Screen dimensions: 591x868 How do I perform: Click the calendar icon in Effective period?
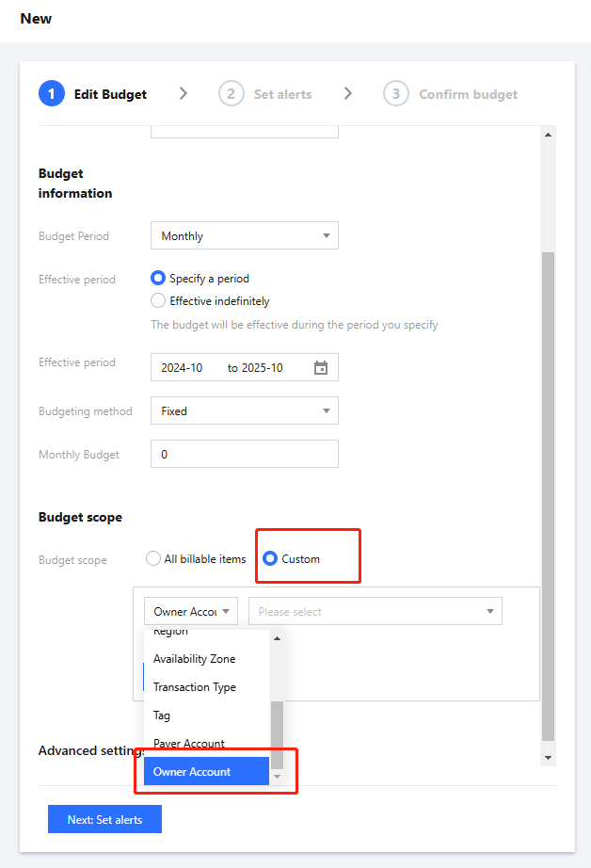point(321,368)
